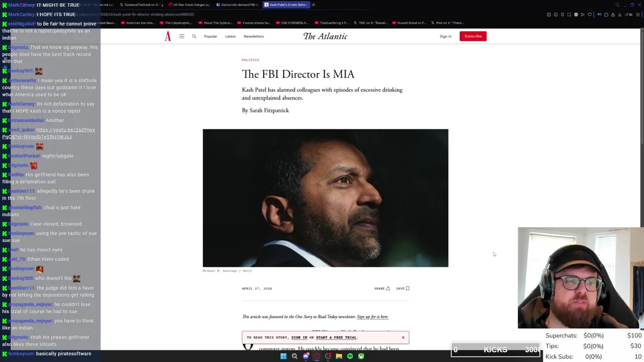Image resolution: width=644 pixels, height=362 pixels.
Task: Select the Kash Patel's Erratic Behavior tab
Action: [286, 5]
